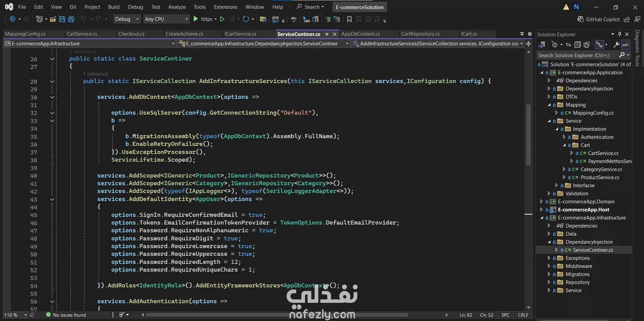Click the editor horizontal scrollbar thumb

click(x=277, y=315)
